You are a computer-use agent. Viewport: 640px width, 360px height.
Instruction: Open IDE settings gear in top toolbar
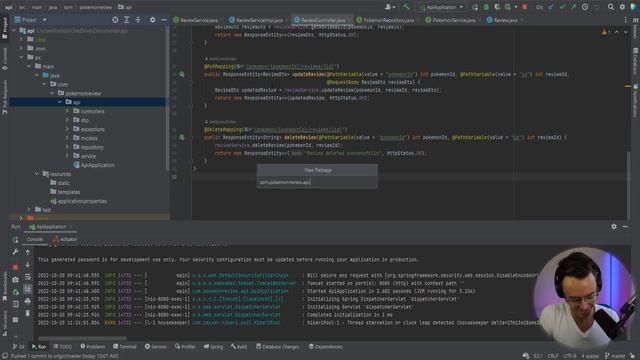(x=622, y=7)
